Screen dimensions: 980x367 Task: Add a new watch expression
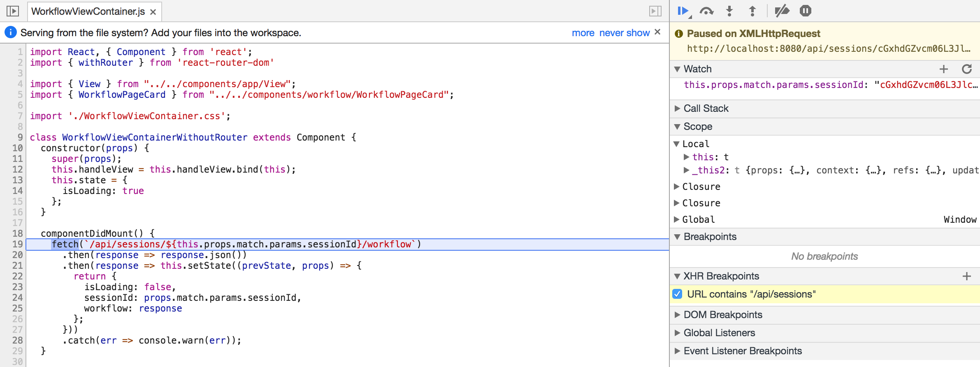pos(944,69)
